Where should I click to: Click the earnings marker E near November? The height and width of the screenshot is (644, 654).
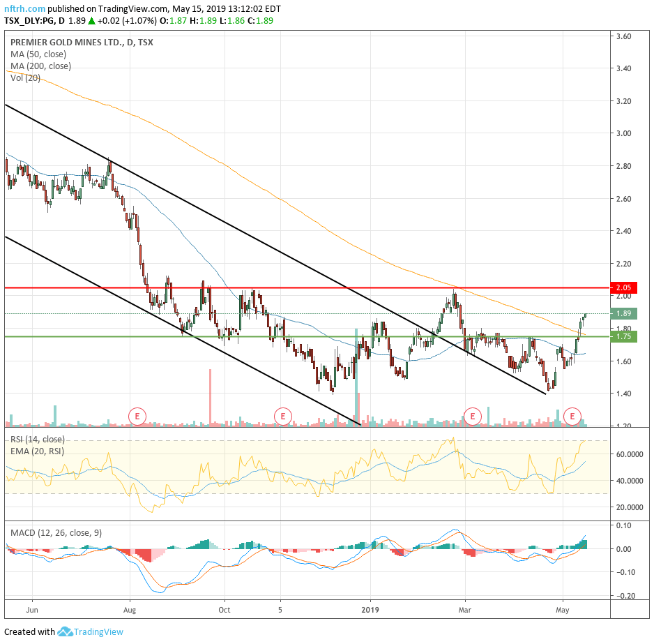283,416
